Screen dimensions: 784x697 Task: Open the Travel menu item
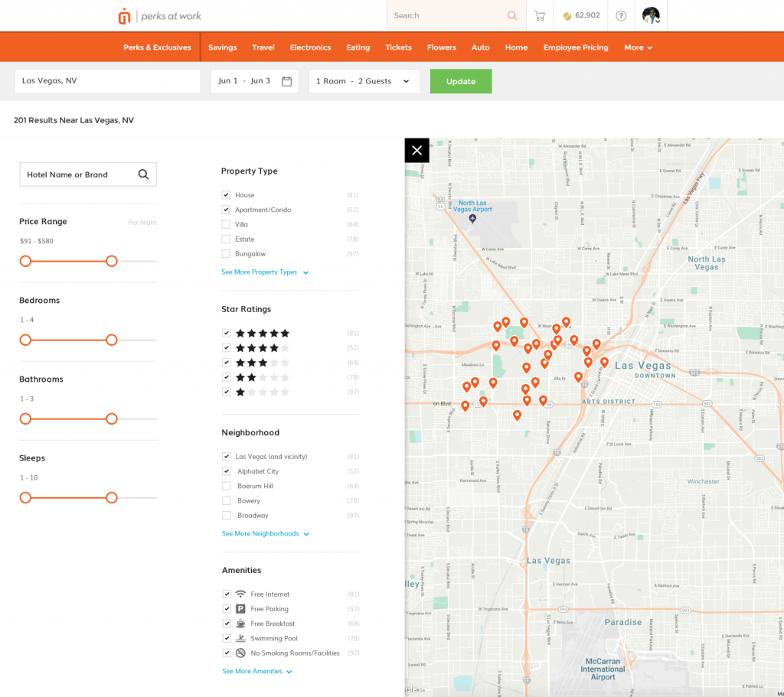click(x=263, y=47)
